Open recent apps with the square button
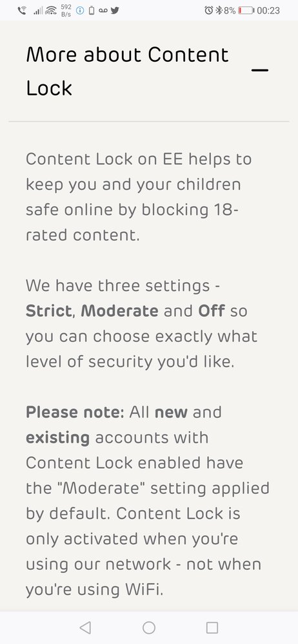 pos(212,627)
